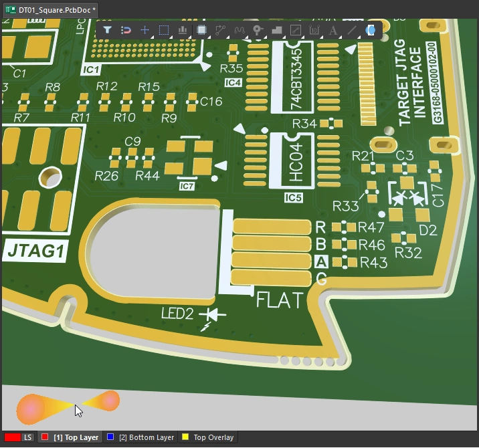The height and width of the screenshot is (448, 479).
Task: Select the R46 resistor designator
Action: click(372, 245)
